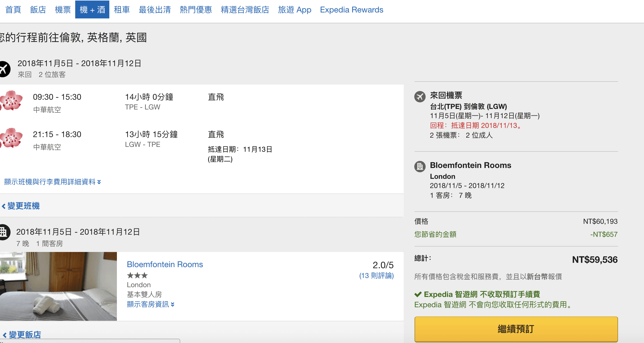This screenshot has height=343, width=644.
Task: Click the China Airlines logo for 21:15 flight
Action: pos(11,138)
